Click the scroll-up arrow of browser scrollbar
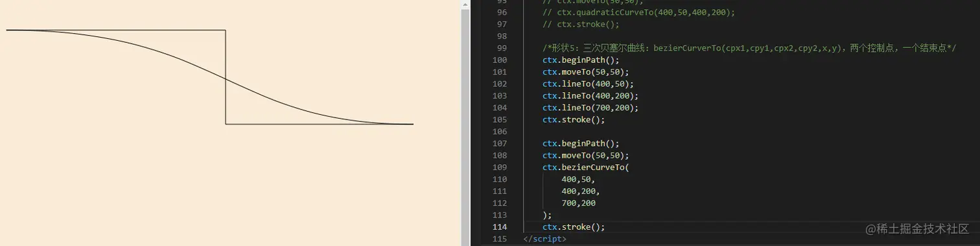980x246 pixels. (465, 4)
